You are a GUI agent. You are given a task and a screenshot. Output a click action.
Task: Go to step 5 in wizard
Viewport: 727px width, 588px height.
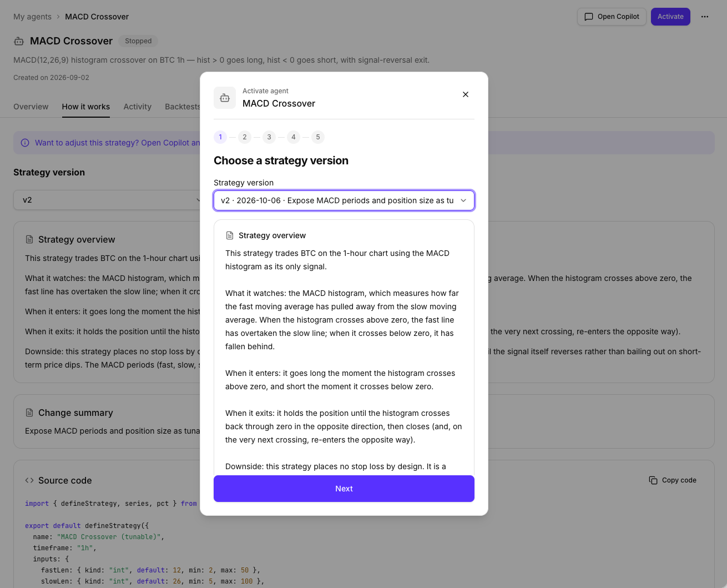pyautogui.click(x=318, y=137)
